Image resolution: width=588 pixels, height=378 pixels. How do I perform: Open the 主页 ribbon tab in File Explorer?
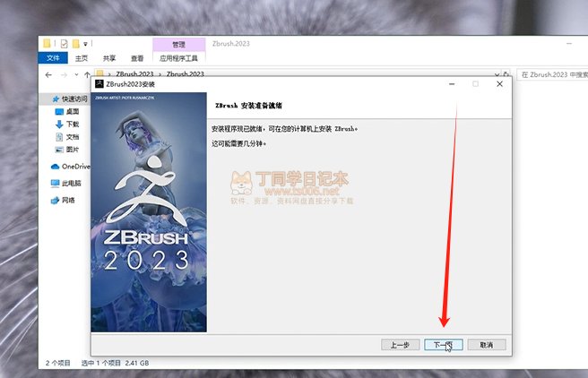tap(82, 58)
